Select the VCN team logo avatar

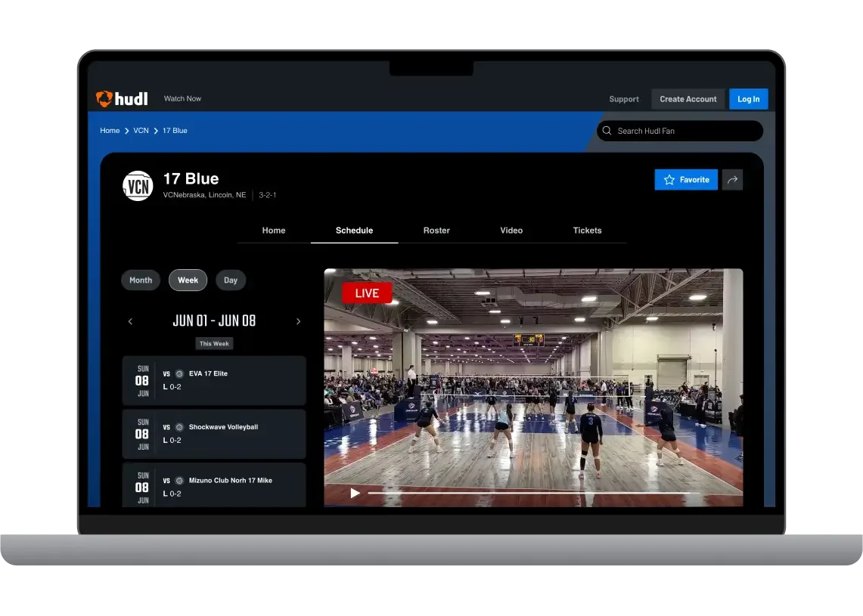138,185
